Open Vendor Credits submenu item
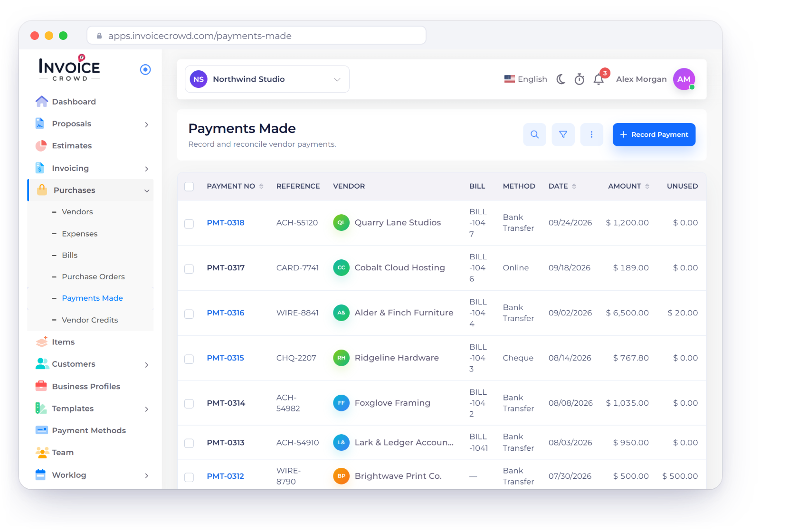Image resolution: width=798 pixels, height=532 pixels. click(x=90, y=320)
